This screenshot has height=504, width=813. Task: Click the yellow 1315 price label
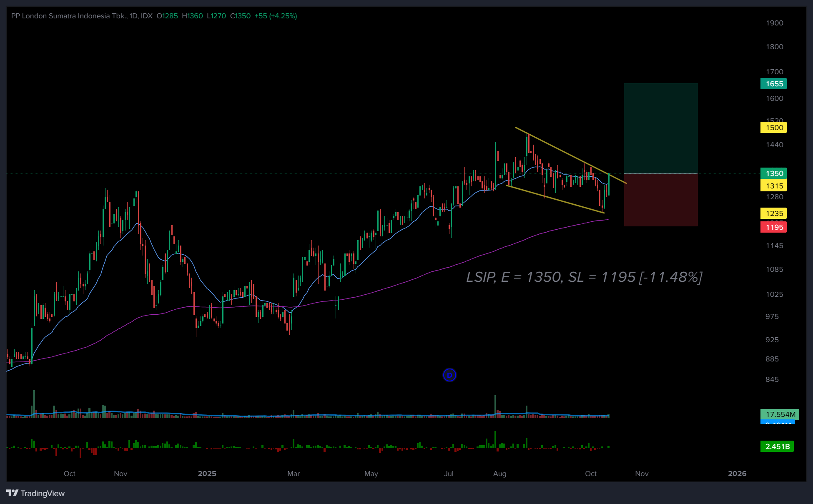click(x=773, y=186)
